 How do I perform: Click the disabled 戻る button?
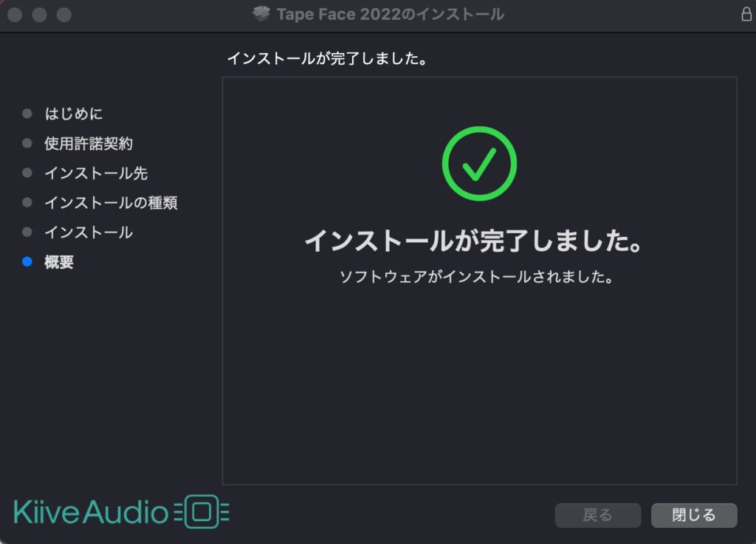(x=598, y=515)
